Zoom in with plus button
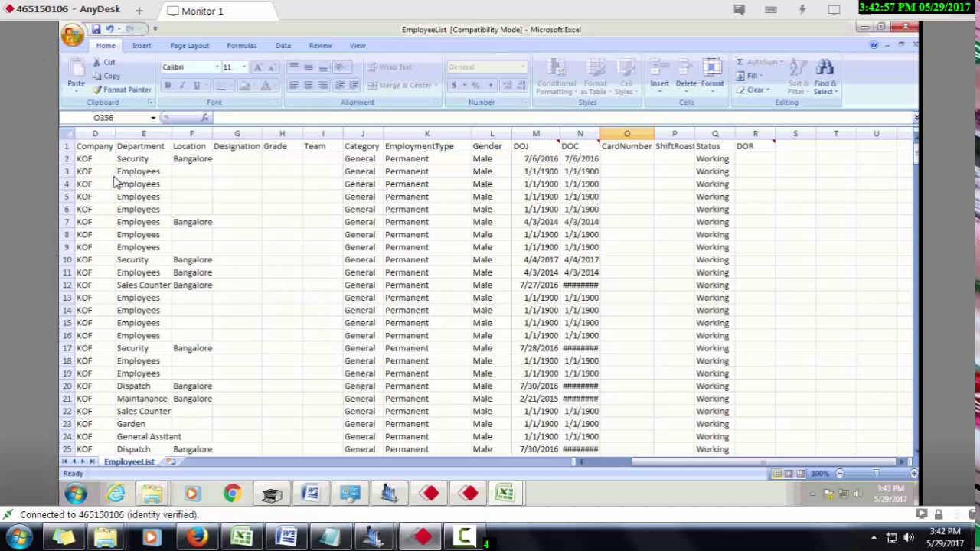The width and height of the screenshot is (980, 551). [x=913, y=474]
